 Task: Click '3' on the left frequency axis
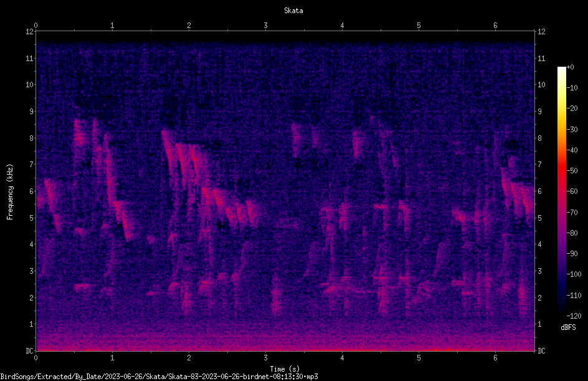pos(32,271)
